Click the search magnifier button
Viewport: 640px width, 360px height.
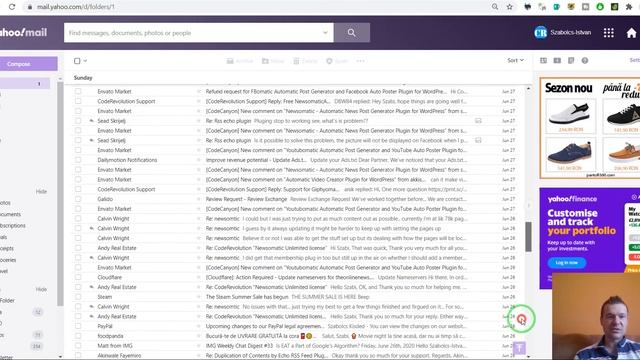coord(351,33)
